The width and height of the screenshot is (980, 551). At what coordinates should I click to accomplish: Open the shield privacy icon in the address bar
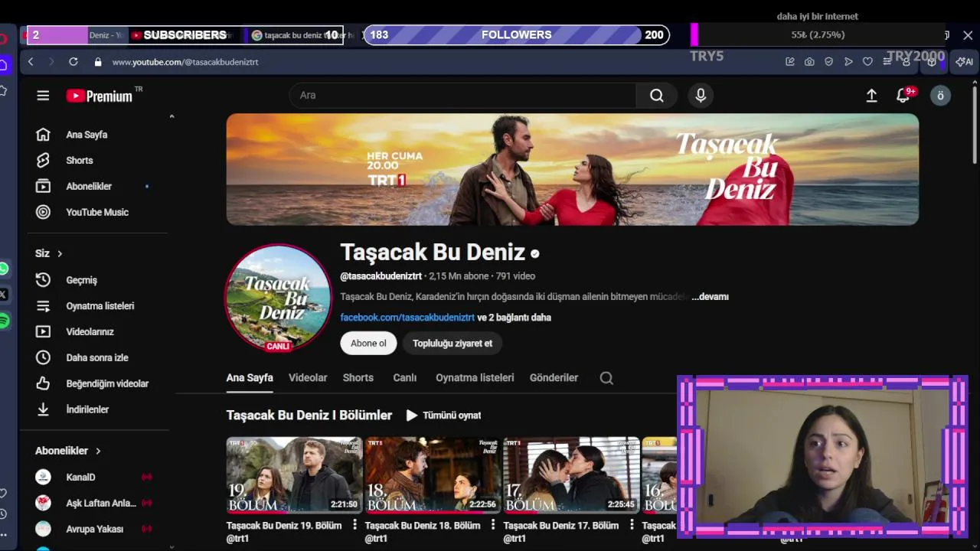pos(828,62)
